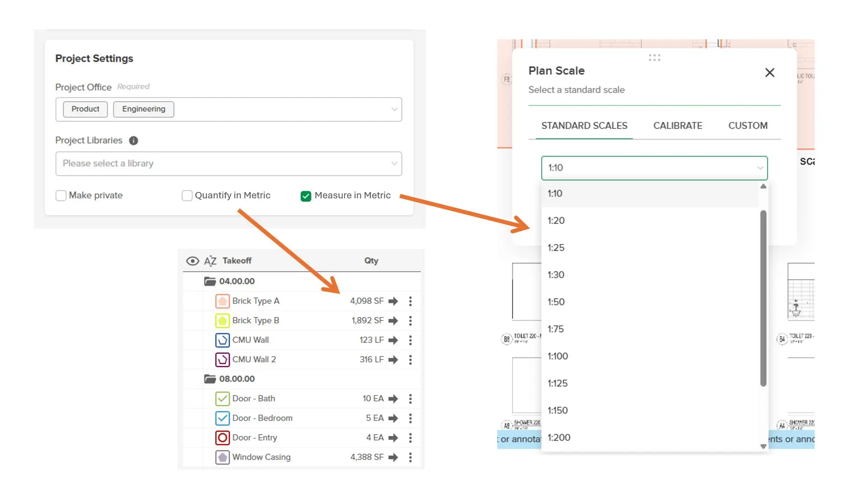This screenshot has height=488, width=868.
Task: Click the scale list scrollbar down arrow
Action: click(x=763, y=446)
